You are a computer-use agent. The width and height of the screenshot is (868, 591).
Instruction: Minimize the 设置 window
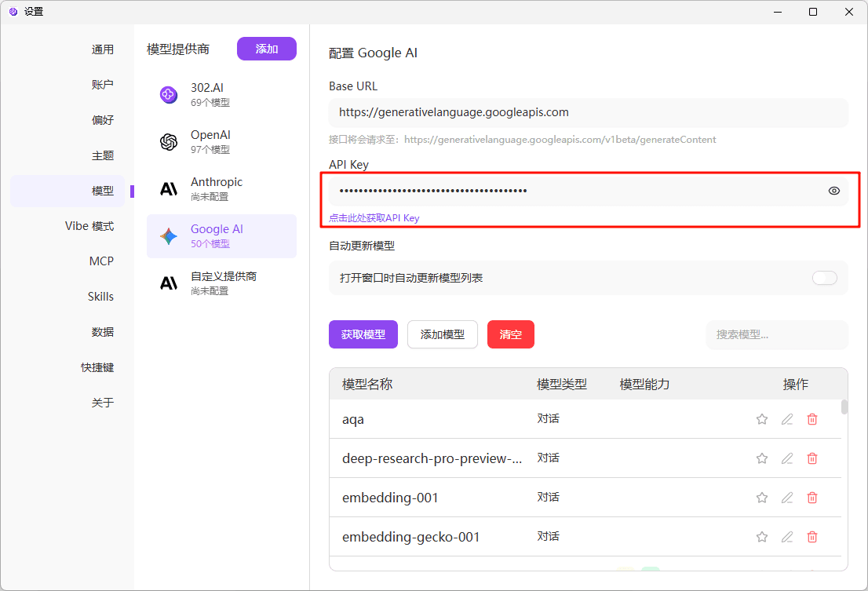tap(778, 12)
